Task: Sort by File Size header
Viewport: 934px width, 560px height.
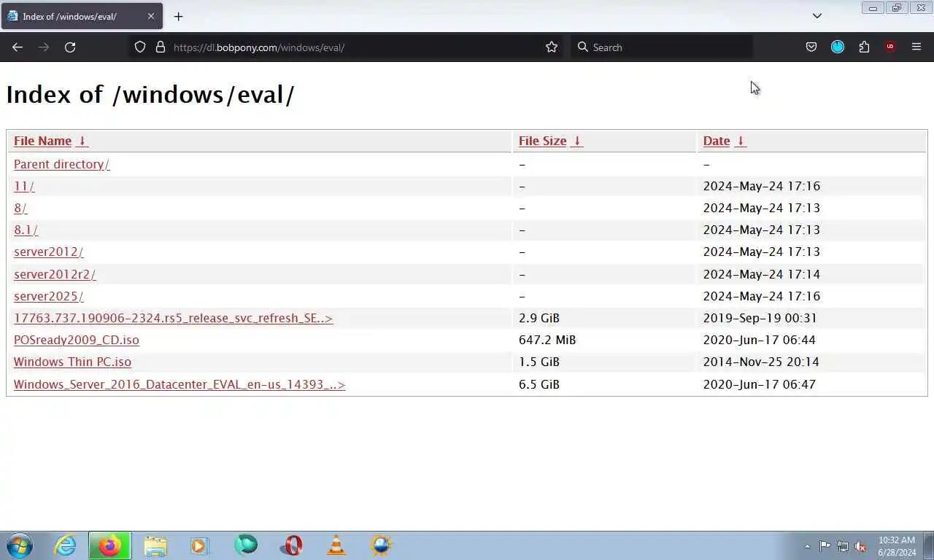Action: [542, 141]
